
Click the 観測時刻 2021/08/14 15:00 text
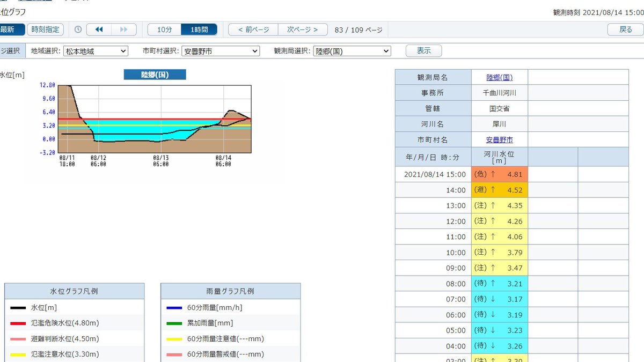click(597, 12)
